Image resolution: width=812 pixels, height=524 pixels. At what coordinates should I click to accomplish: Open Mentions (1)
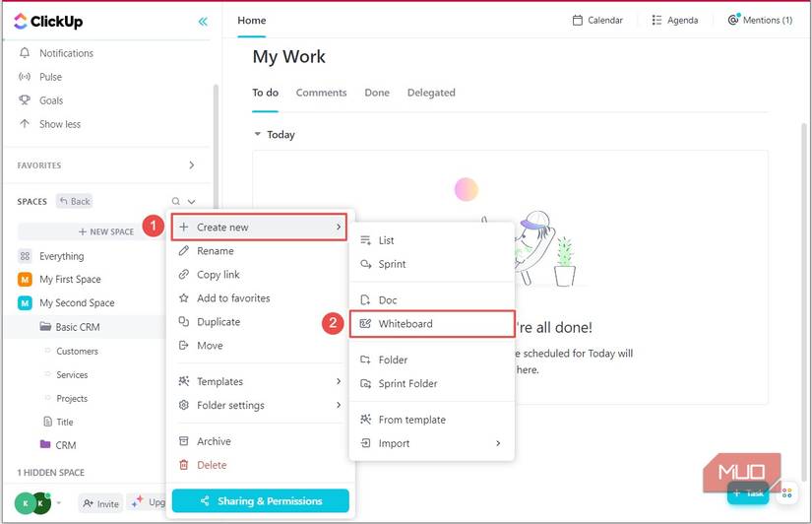(x=760, y=21)
